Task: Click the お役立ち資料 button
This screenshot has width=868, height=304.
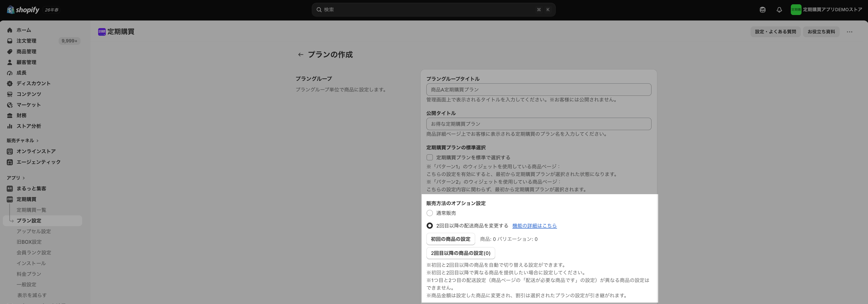Action: (x=821, y=32)
